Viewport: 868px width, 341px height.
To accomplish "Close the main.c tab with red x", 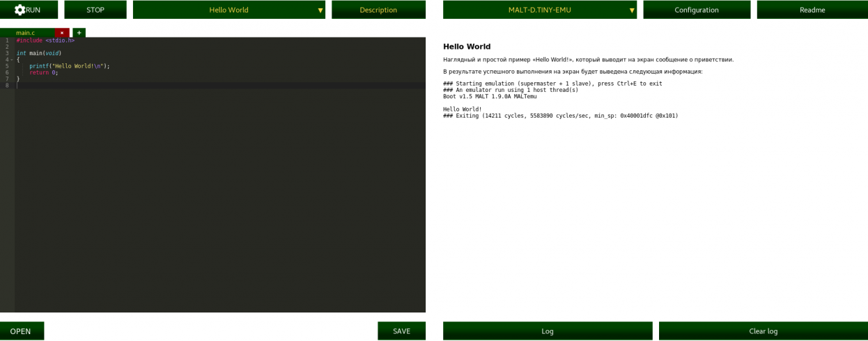I will pyautogui.click(x=62, y=33).
